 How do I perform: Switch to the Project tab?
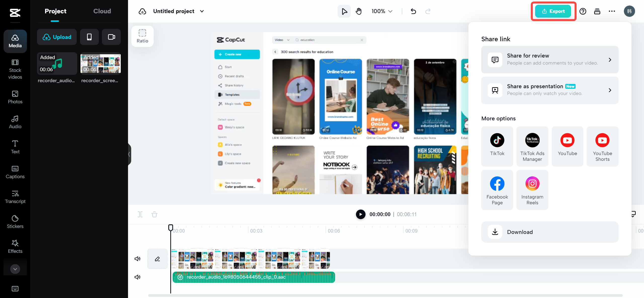point(55,11)
